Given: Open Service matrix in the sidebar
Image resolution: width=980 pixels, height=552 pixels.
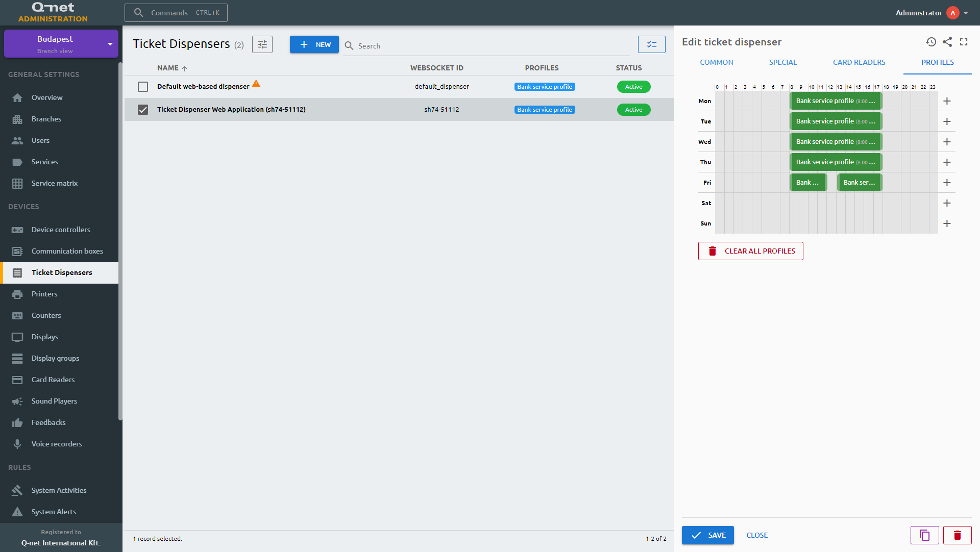Looking at the screenshot, I should click(x=59, y=183).
